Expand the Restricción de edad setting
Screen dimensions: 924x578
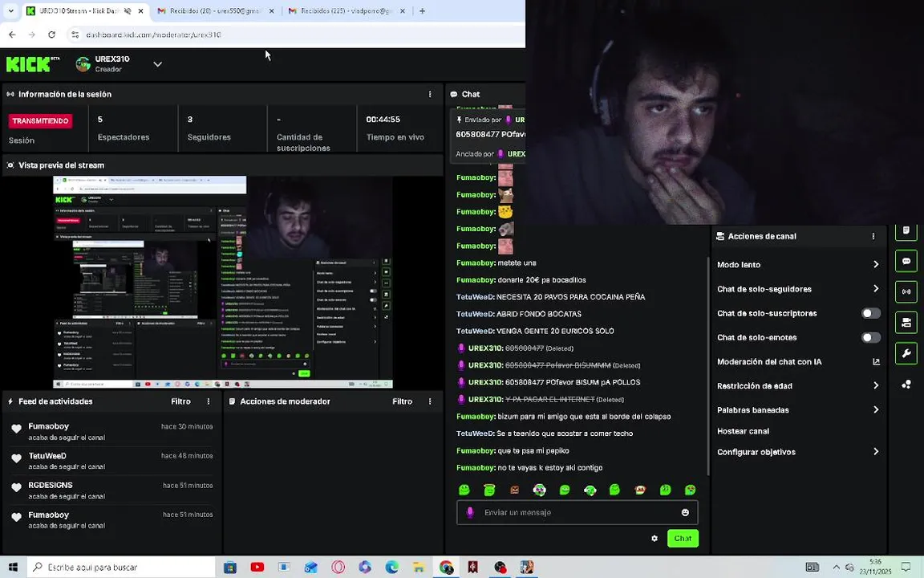pyautogui.click(x=797, y=385)
